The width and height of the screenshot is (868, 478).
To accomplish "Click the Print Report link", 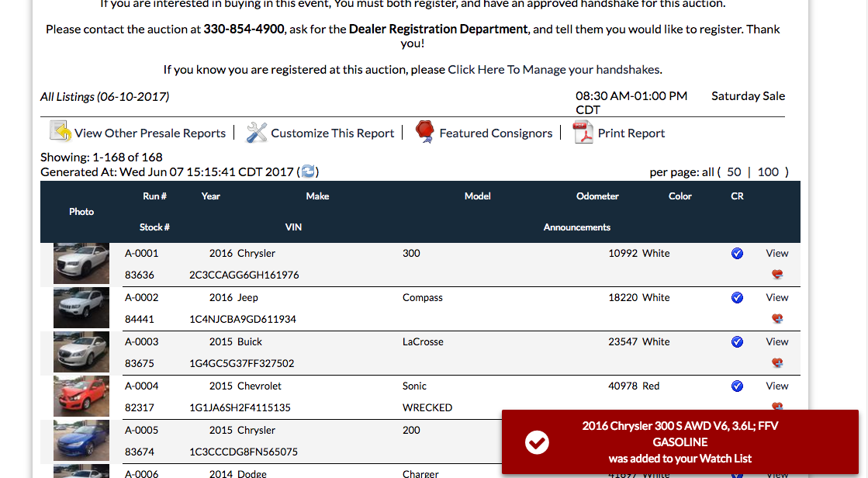I will pos(631,133).
